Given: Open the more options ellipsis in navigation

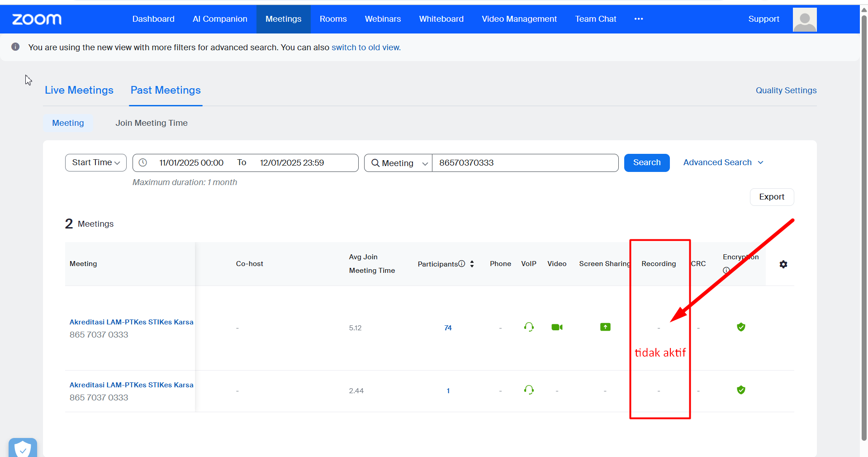Looking at the screenshot, I should (639, 19).
